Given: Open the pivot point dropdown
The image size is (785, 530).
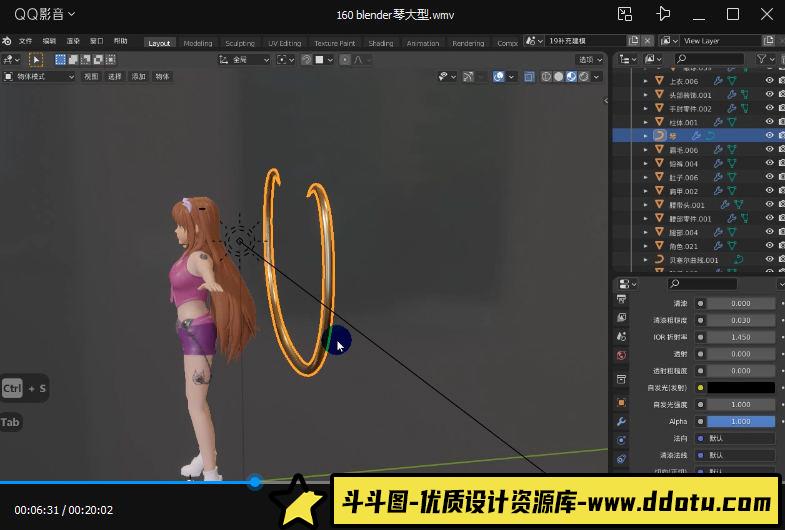Looking at the screenshot, I should 285,60.
